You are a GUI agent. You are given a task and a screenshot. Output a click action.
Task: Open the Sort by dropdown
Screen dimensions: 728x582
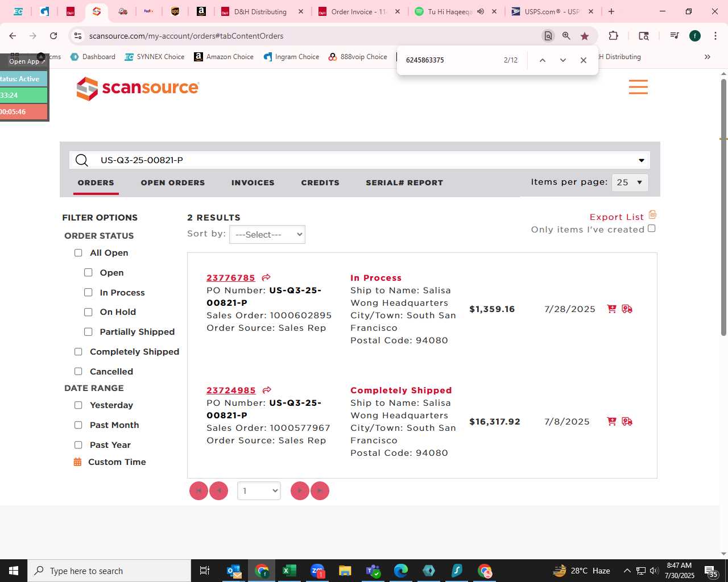pos(267,235)
